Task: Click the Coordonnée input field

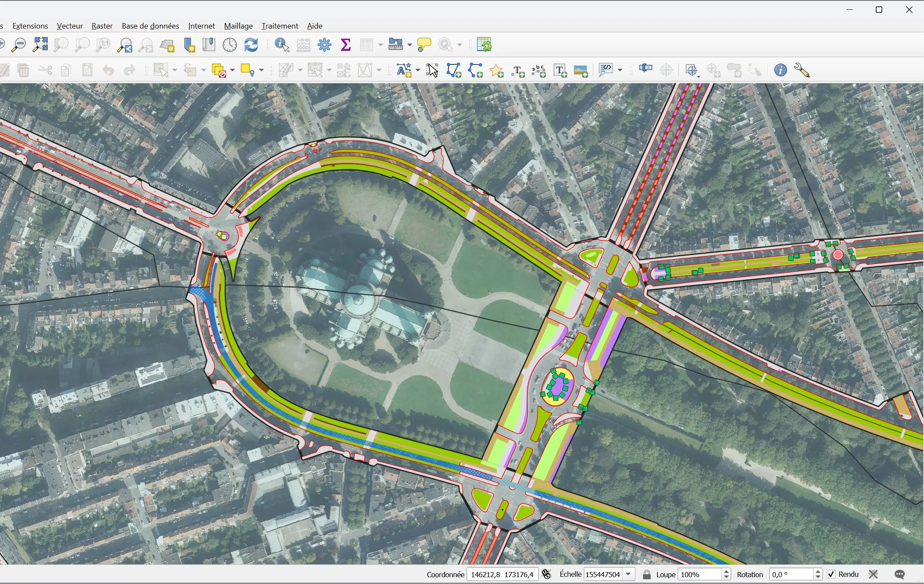Action: click(x=502, y=574)
